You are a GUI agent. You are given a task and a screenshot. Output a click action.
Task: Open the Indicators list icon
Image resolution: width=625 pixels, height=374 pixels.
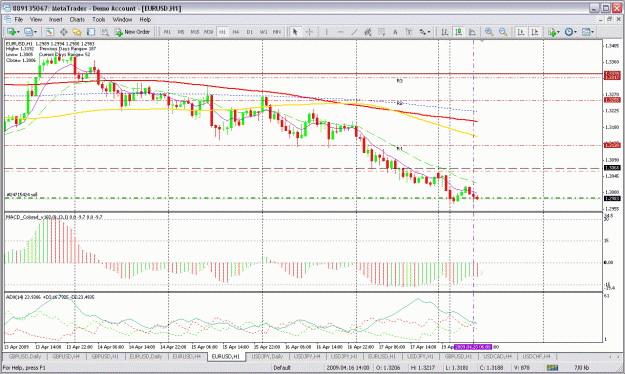pyautogui.click(x=552, y=32)
